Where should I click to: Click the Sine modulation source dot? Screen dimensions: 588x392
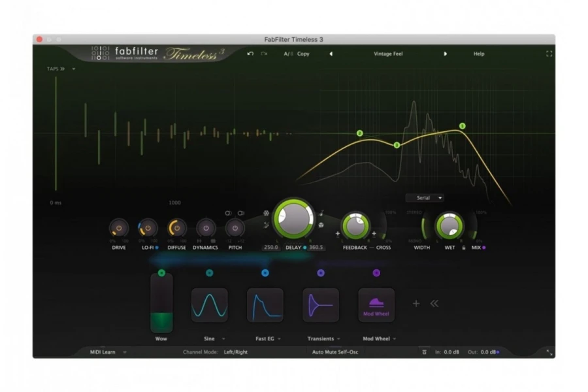[210, 272]
